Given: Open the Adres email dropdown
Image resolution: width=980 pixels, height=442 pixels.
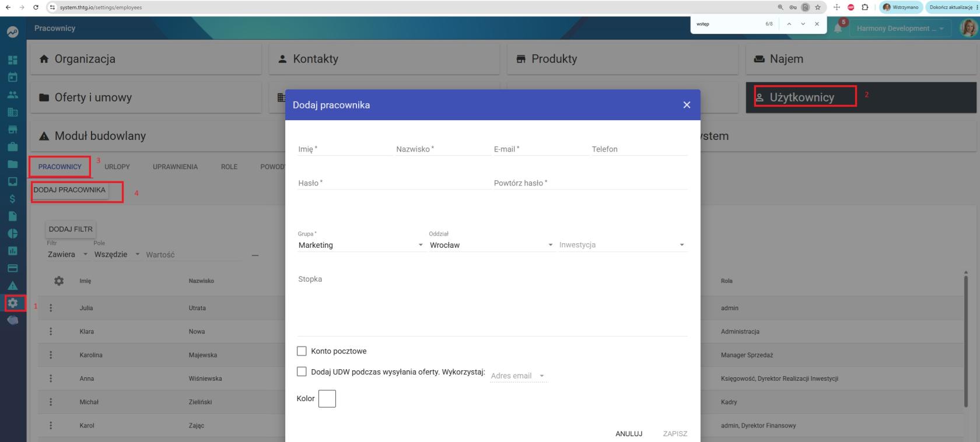Looking at the screenshot, I should point(519,376).
